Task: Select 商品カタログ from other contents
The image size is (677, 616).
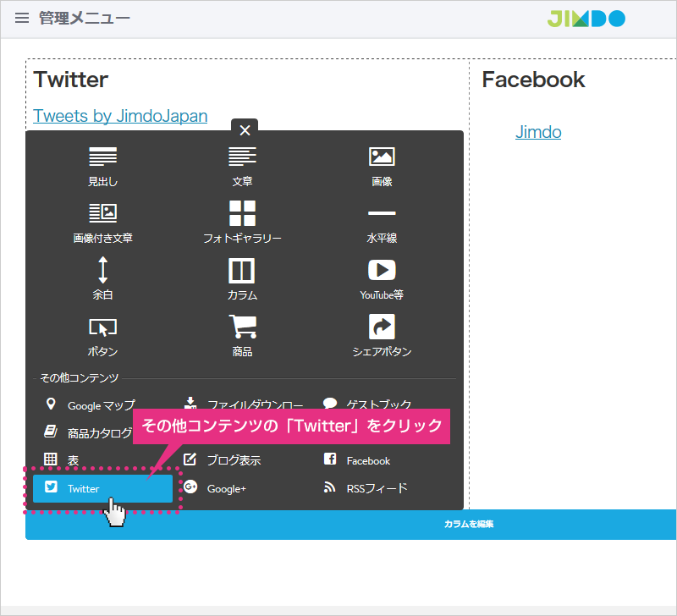Action: tap(88, 432)
